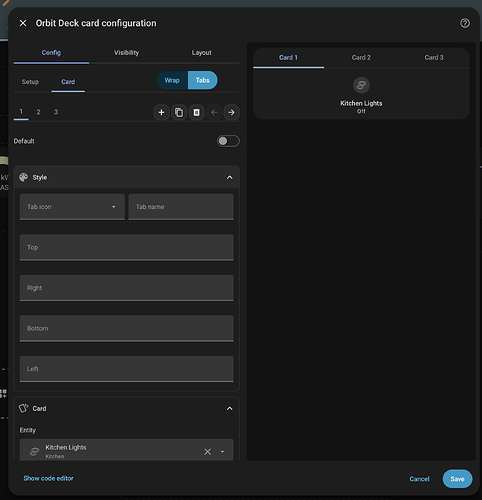
Task: Show Card 3 in the preview
Action: coord(434,58)
